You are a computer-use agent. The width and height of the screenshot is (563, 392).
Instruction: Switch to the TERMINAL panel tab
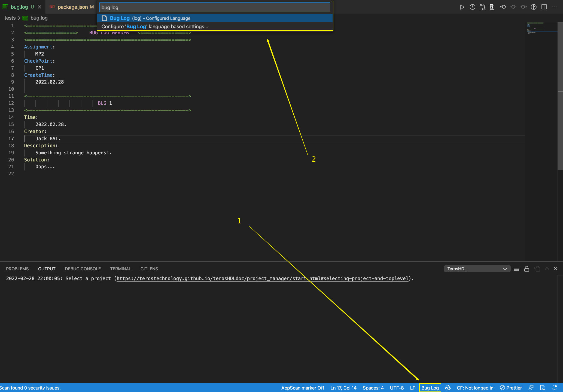pos(120,269)
